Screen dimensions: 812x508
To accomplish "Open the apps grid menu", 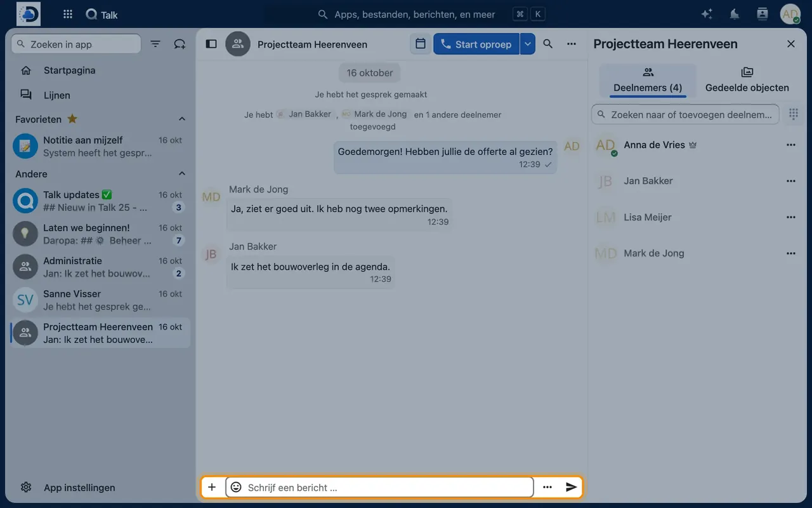I will click(68, 15).
